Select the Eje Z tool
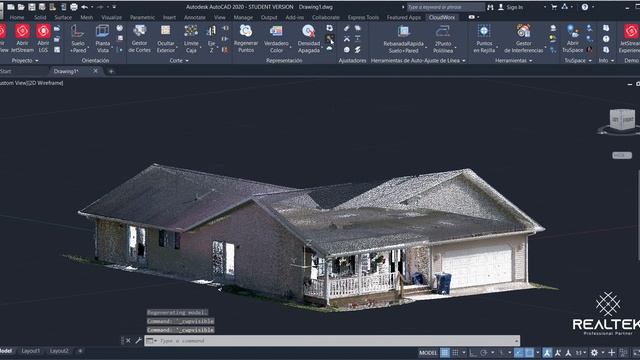Viewport: 640px width, 360px height. [x=211, y=38]
